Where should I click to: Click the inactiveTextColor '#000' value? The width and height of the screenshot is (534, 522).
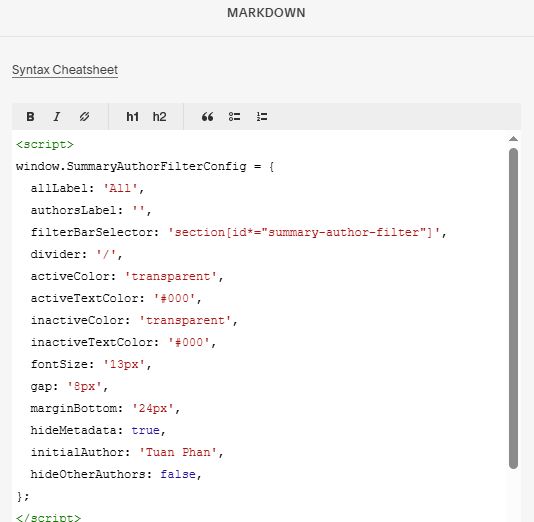189,342
